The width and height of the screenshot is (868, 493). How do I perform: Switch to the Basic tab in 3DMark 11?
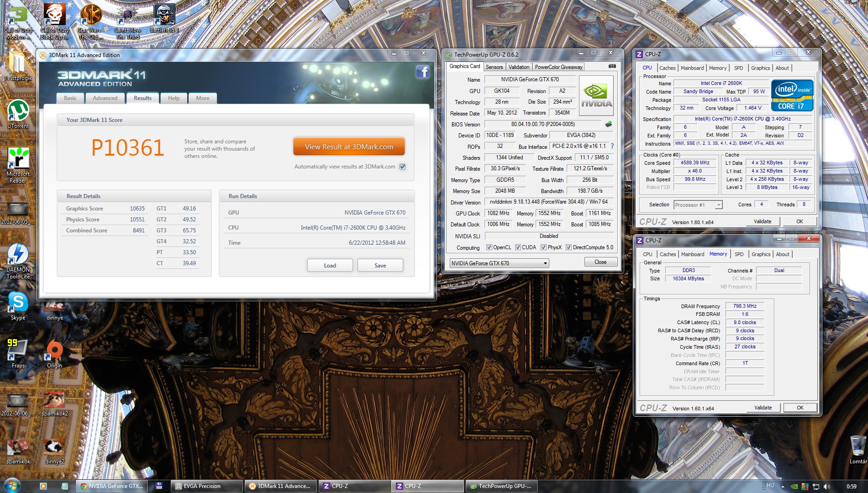pyautogui.click(x=70, y=98)
